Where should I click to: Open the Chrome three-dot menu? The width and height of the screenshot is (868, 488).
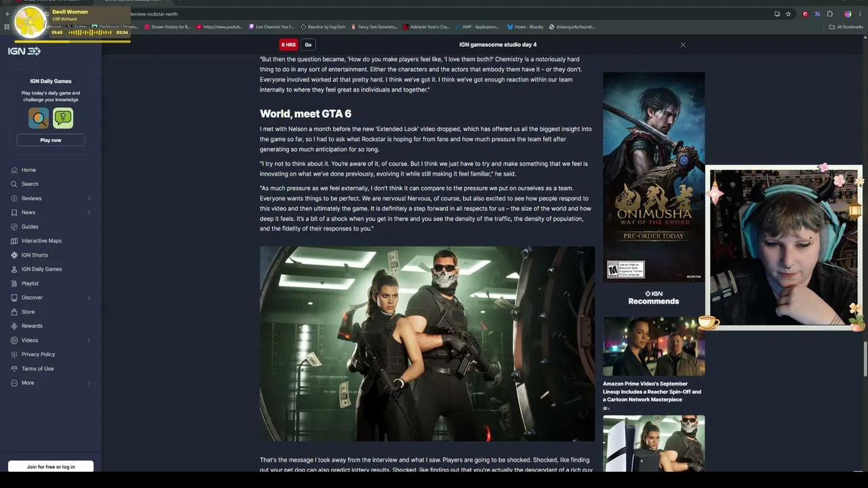click(860, 14)
